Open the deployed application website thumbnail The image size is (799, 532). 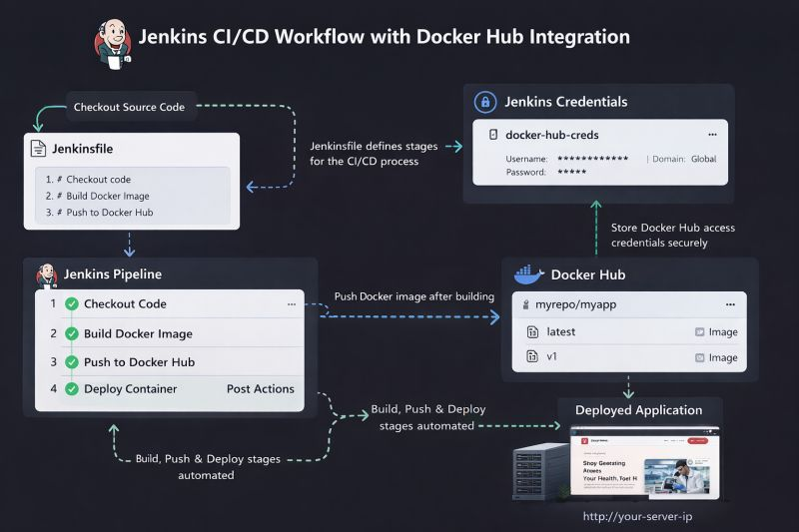(644, 462)
